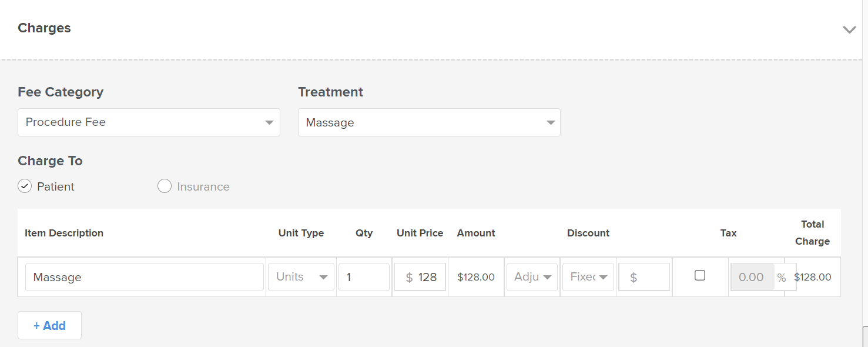Click the discount dollar amount field
The height and width of the screenshot is (347, 868).
[644, 277]
